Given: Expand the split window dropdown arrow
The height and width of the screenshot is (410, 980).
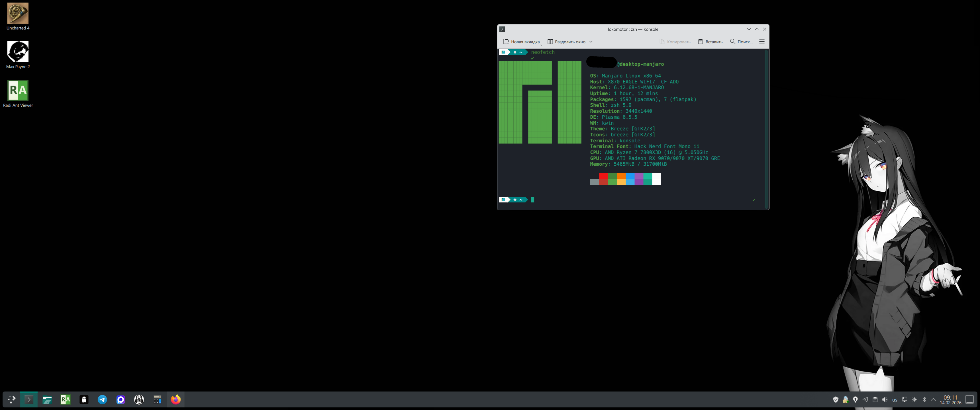Looking at the screenshot, I should point(591,42).
